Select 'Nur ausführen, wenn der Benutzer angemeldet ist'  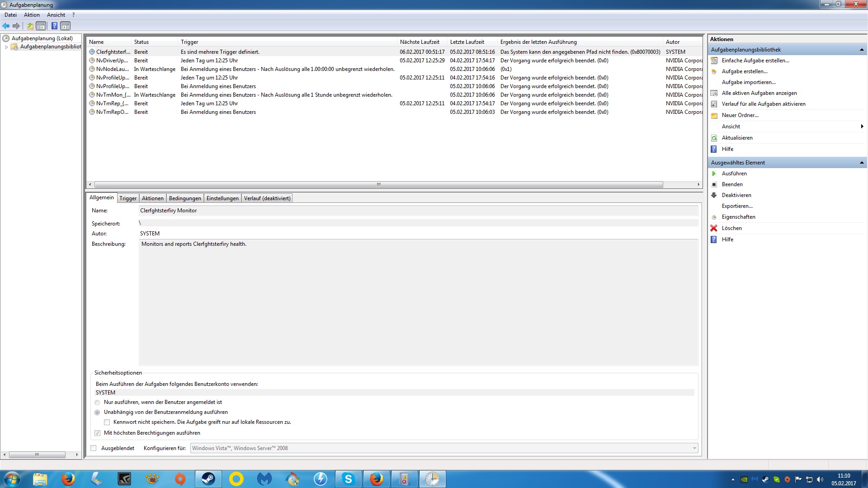97,402
